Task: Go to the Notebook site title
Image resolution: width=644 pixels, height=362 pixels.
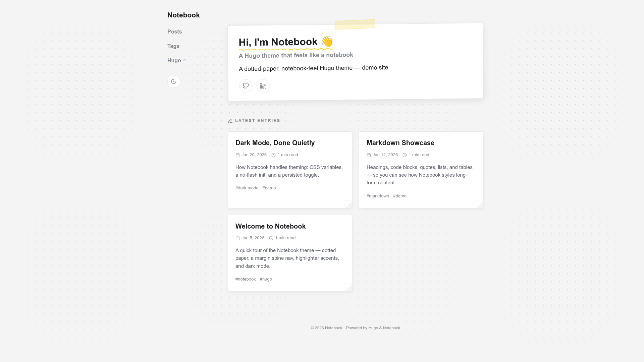Action: click(183, 15)
